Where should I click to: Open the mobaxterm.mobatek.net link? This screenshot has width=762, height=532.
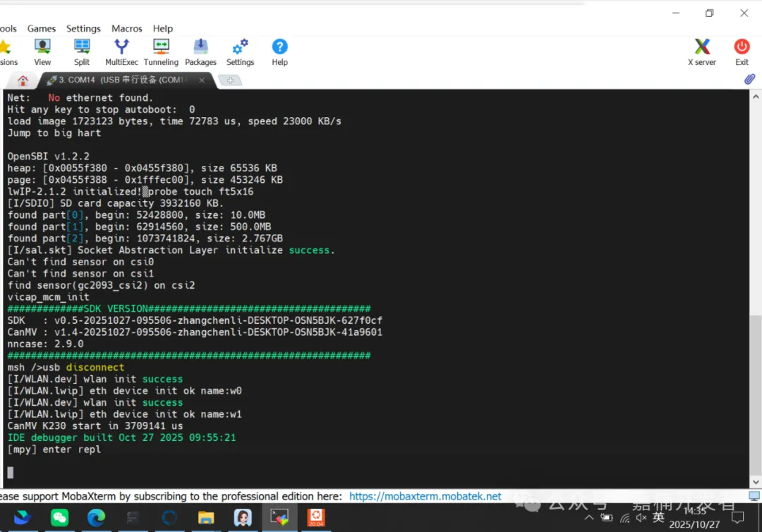425,496
